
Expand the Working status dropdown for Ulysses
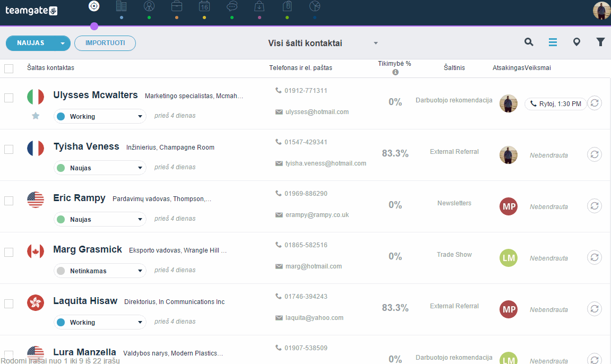pos(100,116)
